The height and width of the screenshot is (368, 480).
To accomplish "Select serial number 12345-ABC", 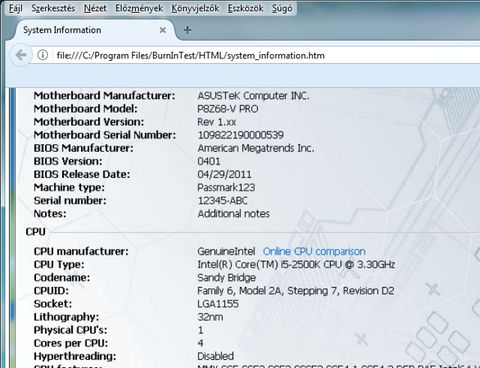I will (222, 201).
